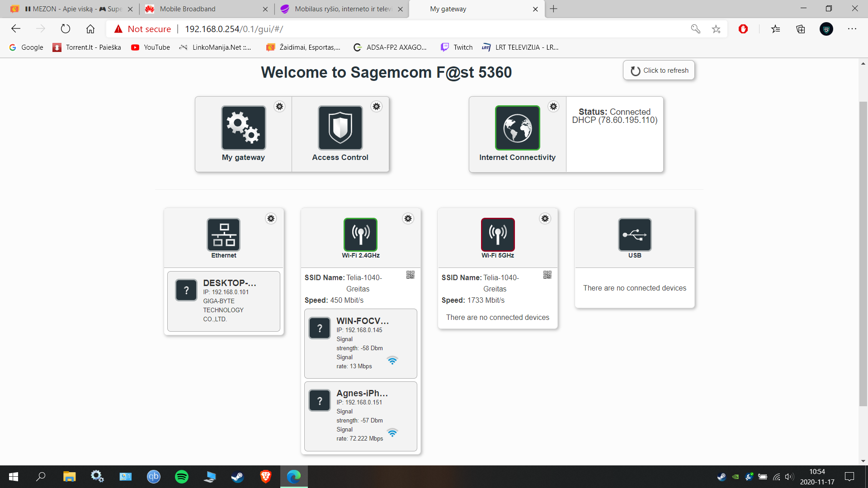Click the gear on Wi-Fi 2.4GHz card
Screen dimensions: 868x488
(408, 219)
